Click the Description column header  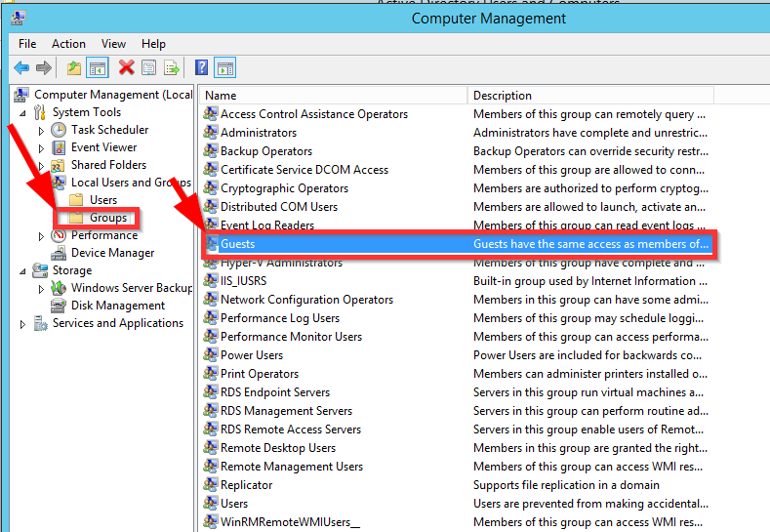pyautogui.click(x=586, y=96)
